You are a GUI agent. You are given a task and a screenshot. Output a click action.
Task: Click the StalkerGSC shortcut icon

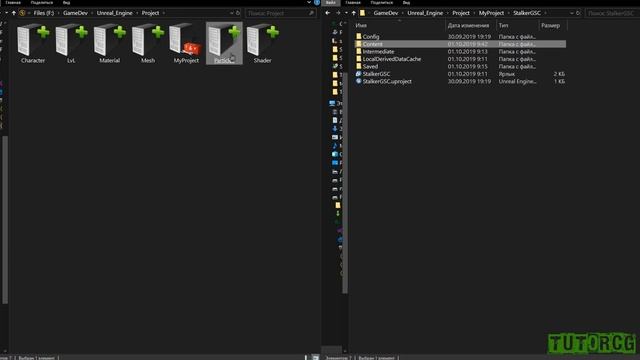(358, 73)
